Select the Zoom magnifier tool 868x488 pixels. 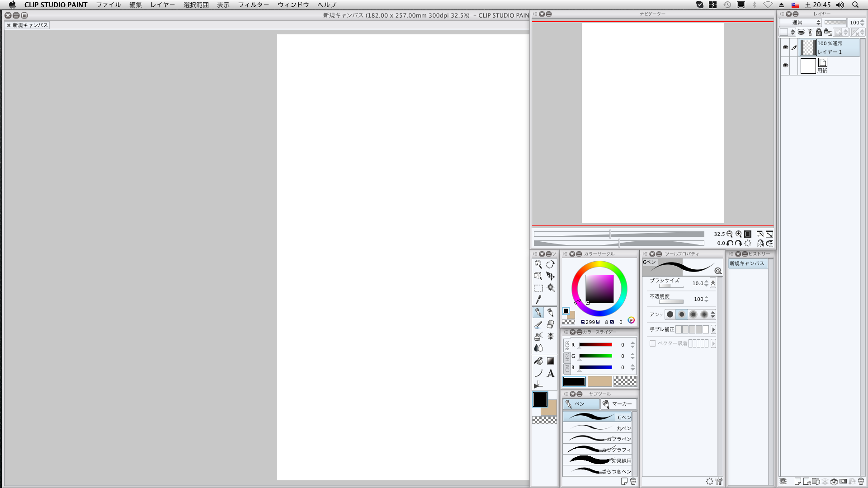click(538, 264)
